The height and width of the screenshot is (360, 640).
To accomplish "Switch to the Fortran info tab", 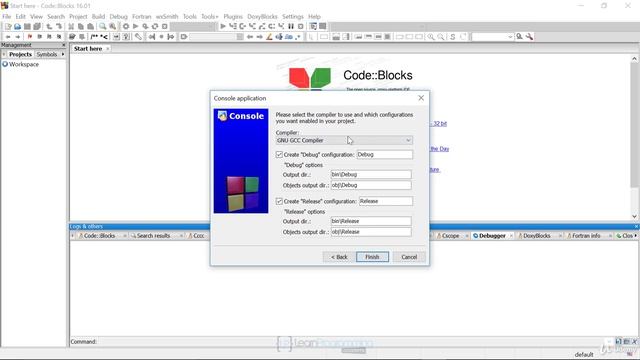I will pyautogui.click(x=586, y=236).
